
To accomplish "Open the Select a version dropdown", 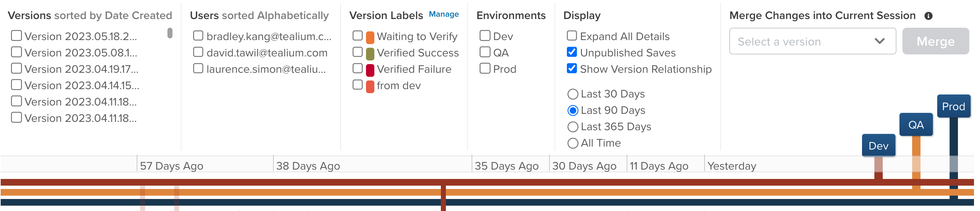I will point(812,41).
